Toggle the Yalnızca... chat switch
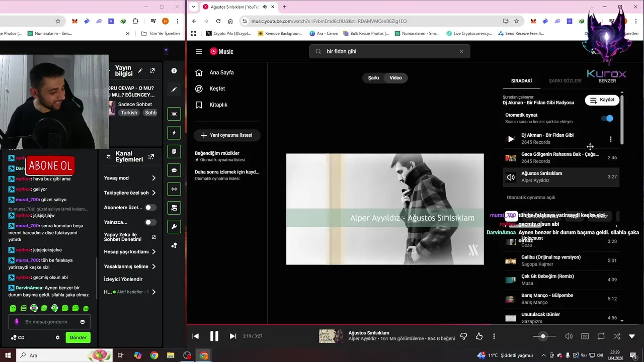 pyautogui.click(x=150, y=222)
